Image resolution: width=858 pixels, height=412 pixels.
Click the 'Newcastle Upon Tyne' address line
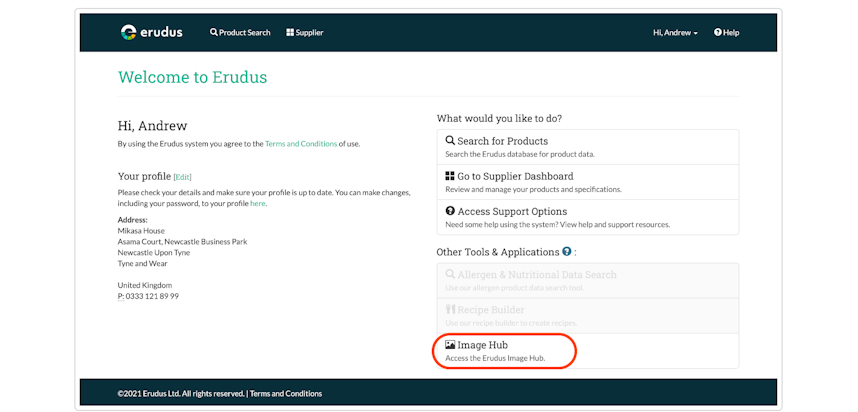[154, 252]
